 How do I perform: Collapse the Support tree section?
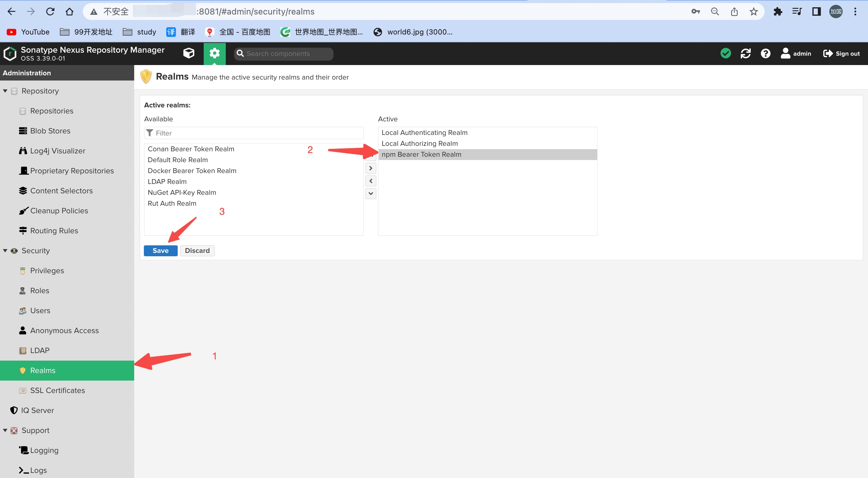tap(5, 431)
